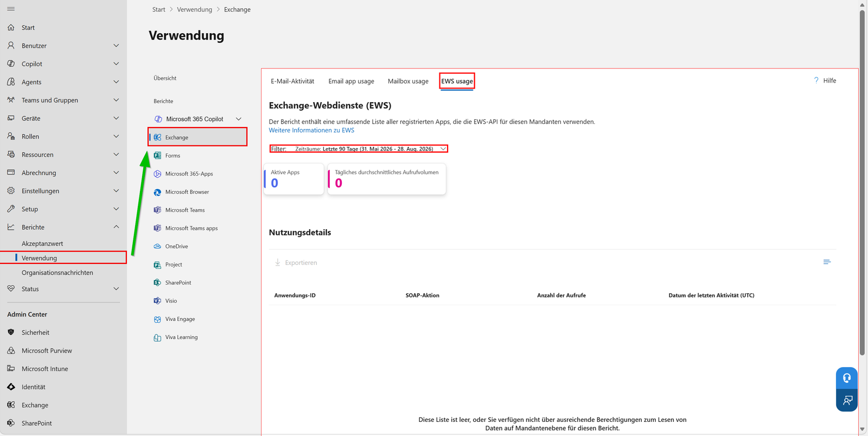This screenshot has height=436, width=868.
Task: Collapse the Berichte section chevron
Action: point(116,227)
